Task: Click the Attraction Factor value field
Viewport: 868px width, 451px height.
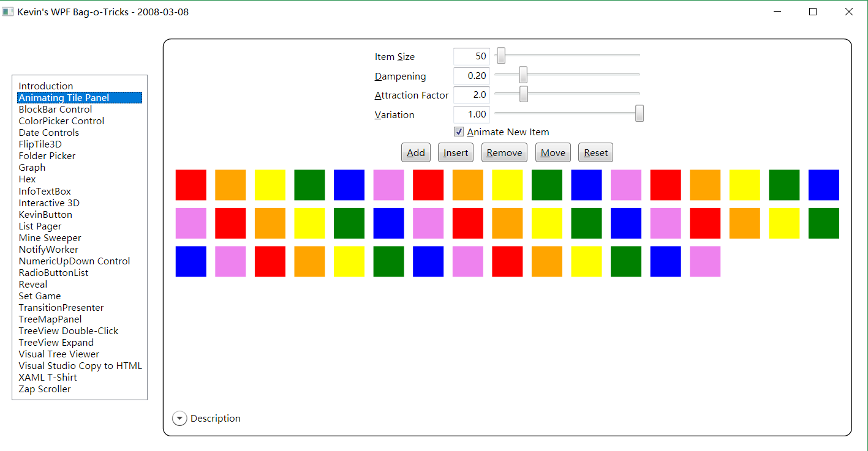Action: pyautogui.click(x=471, y=95)
